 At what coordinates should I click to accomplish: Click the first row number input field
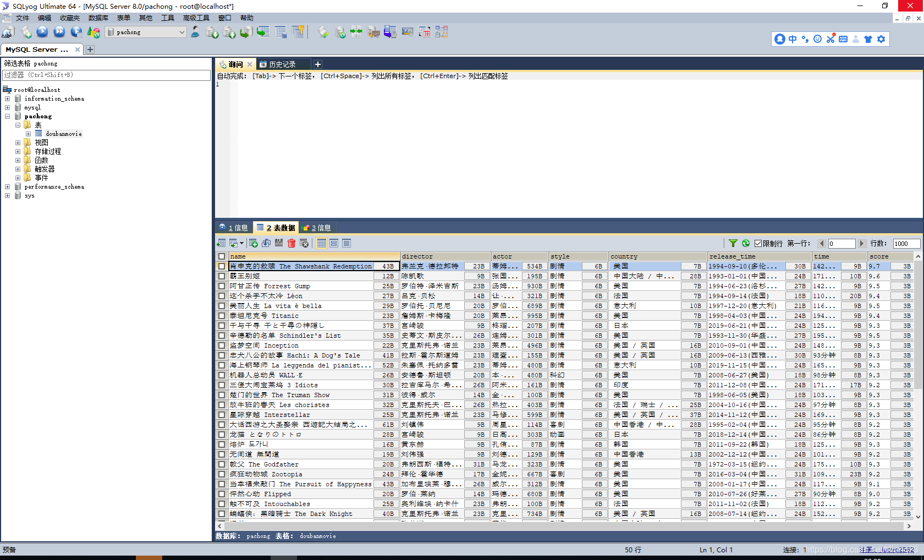(842, 244)
